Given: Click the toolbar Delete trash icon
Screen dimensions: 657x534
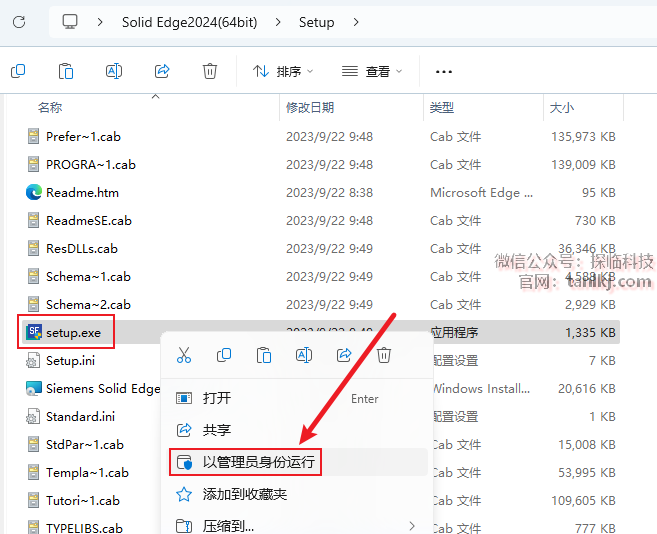Looking at the screenshot, I should tap(210, 71).
